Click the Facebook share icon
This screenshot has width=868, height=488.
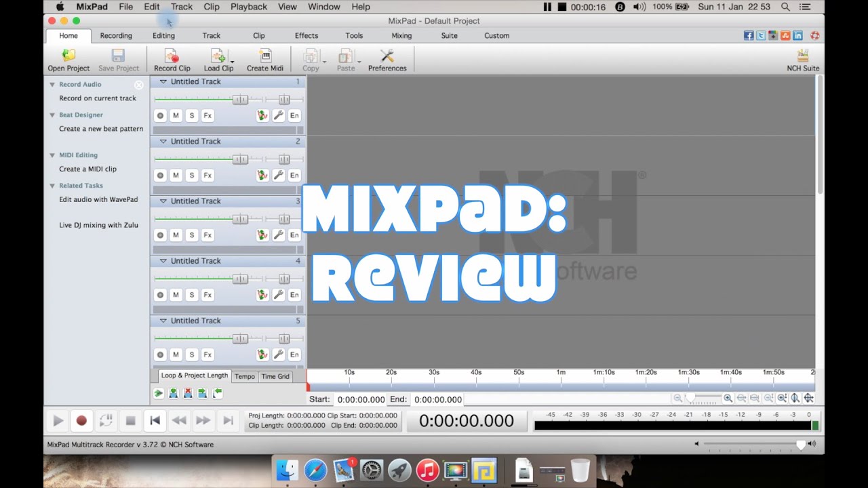[x=749, y=36]
